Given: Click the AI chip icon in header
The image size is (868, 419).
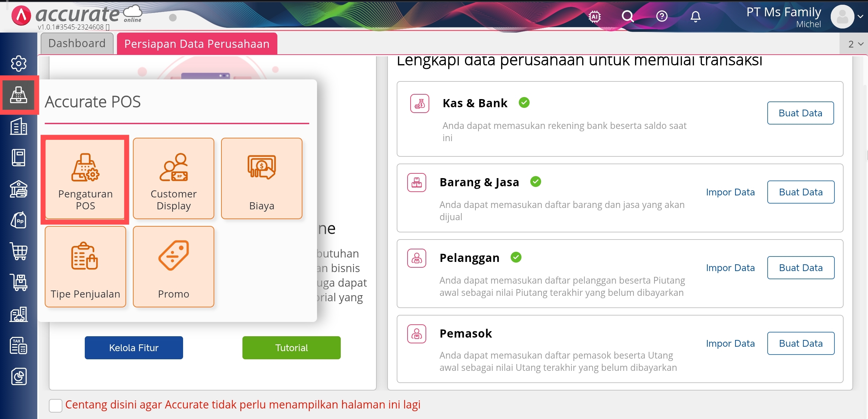Looking at the screenshot, I should pyautogui.click(x=595, y=16).
